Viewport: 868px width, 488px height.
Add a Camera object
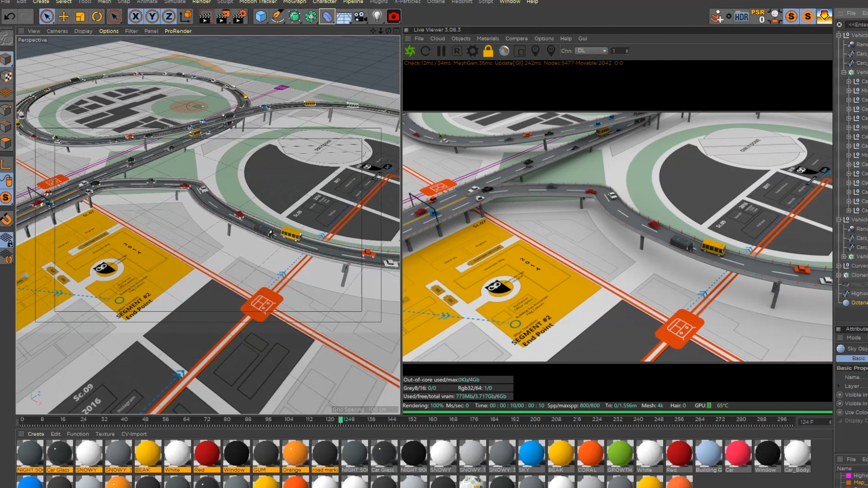pyautogui.click(x=360, y=17)
